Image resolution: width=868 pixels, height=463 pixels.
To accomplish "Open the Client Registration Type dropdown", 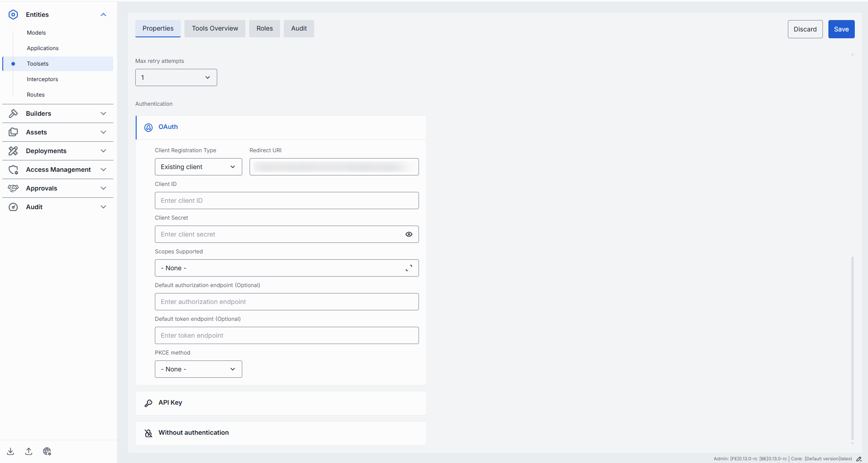I will 198,167.
